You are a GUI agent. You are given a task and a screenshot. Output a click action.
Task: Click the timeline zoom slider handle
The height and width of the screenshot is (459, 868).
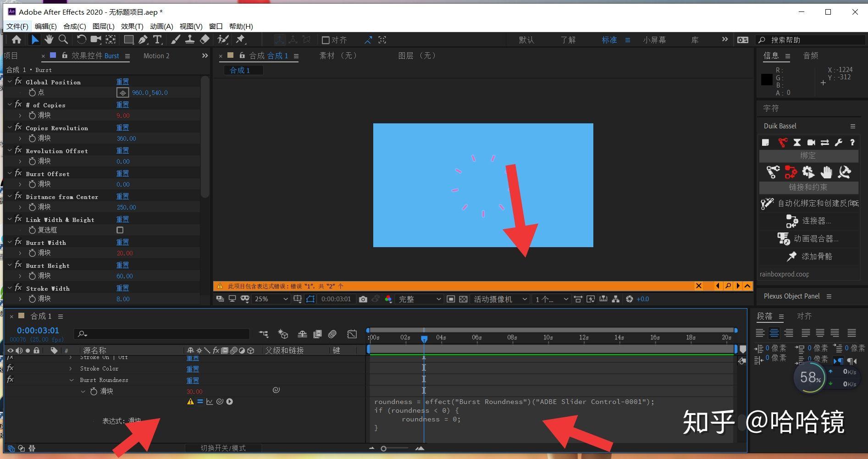[384, 448]
